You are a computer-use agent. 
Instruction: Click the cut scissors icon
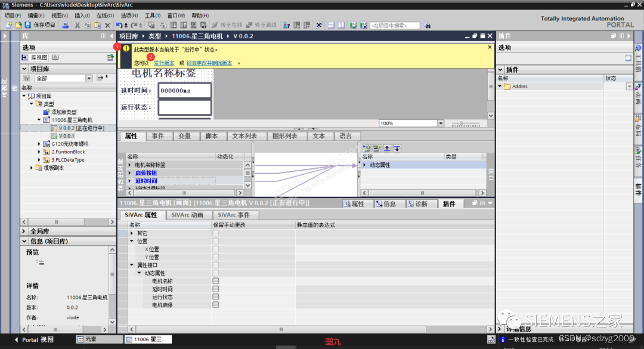click(77, 25)
